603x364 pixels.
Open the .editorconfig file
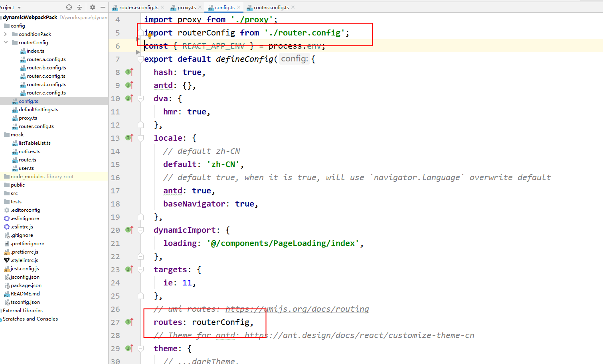pos(26,210)
